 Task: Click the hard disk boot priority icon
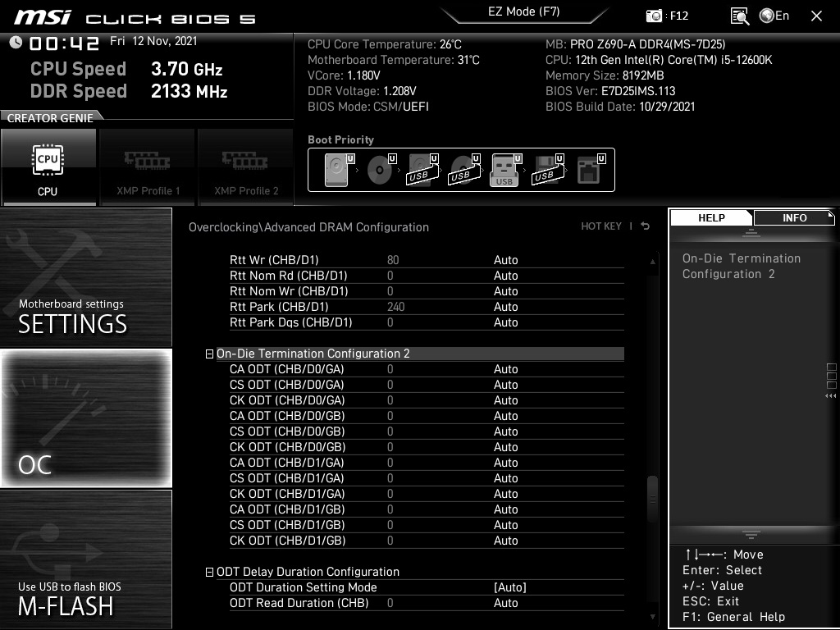click(339, 170)
